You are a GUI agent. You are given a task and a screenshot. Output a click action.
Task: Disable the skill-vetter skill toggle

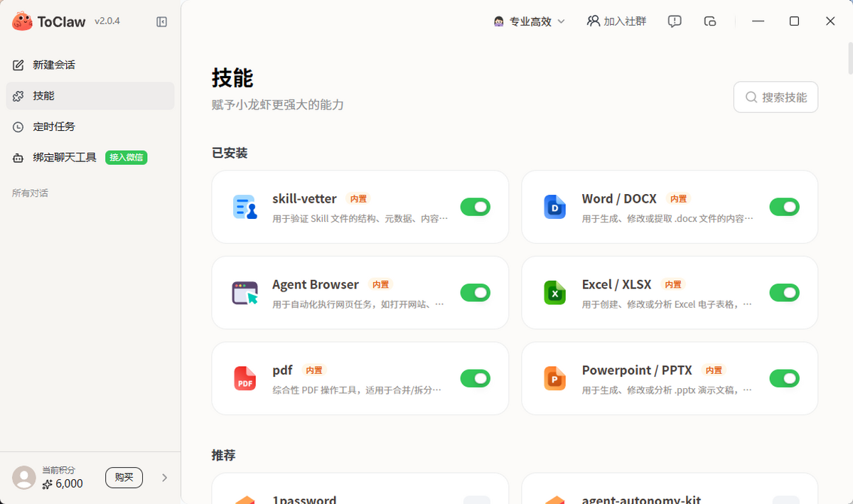point(475,207)
